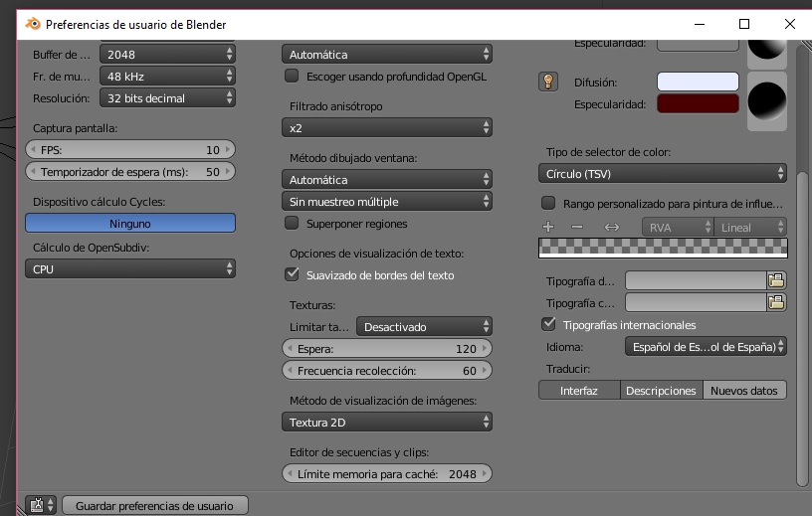Maximize the Preferencias de usuario window
The width and height of the screenshot is (812, 516).
pyautogui.click(x=744, y=24)
